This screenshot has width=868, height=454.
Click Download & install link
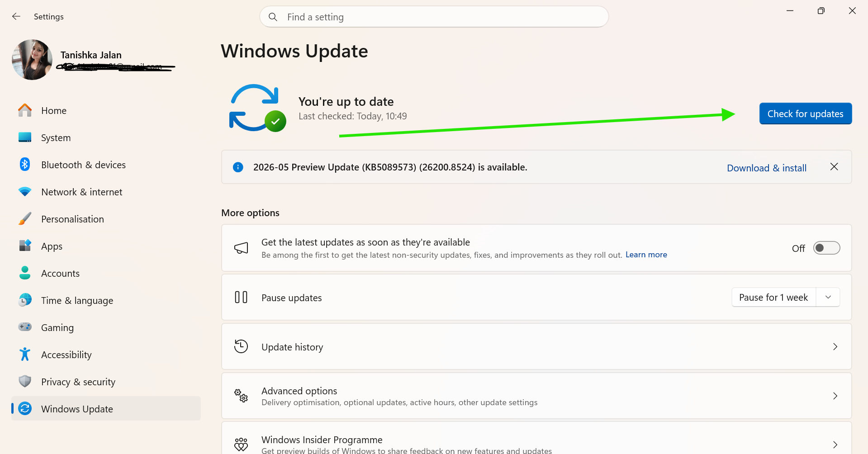coord(767,168)
